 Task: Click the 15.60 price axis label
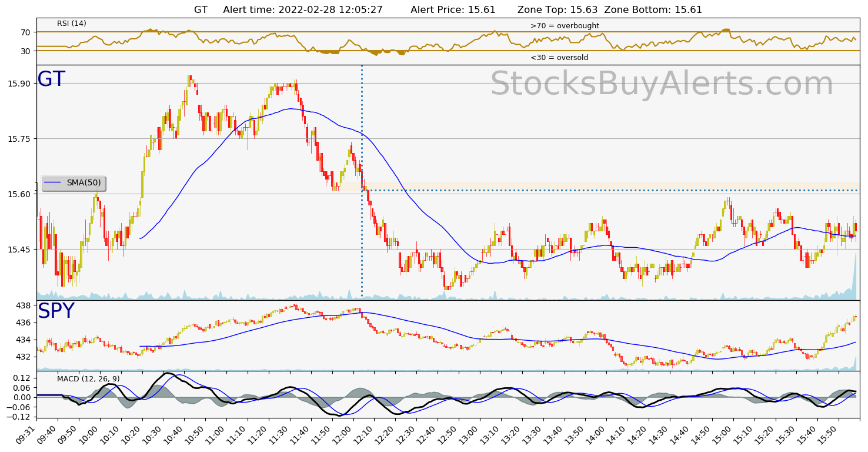coord(18,194)
